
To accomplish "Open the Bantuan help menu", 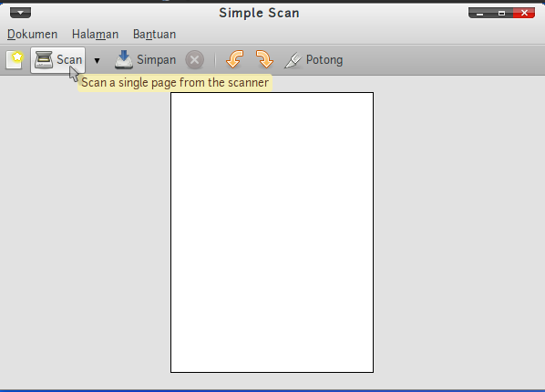I will (154, 34).
